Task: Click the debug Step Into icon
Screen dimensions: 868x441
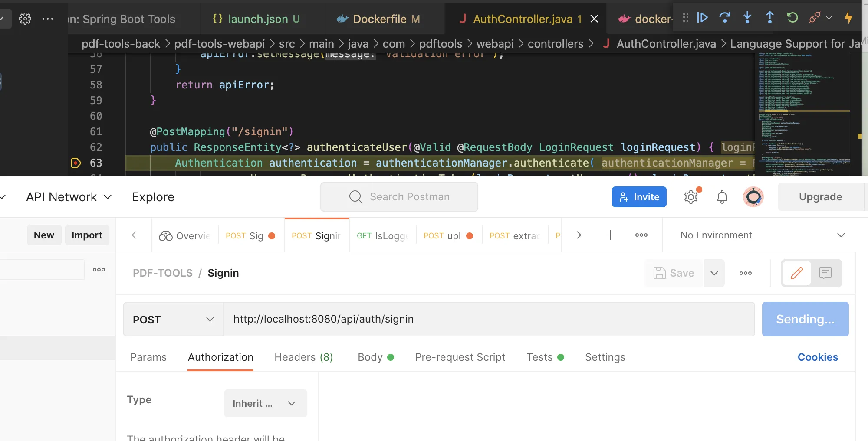Action: coord(747,18)
